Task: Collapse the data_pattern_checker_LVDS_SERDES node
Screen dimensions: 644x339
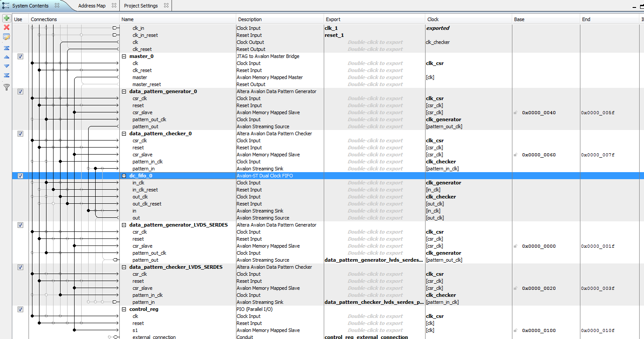Action: point(124,267)
